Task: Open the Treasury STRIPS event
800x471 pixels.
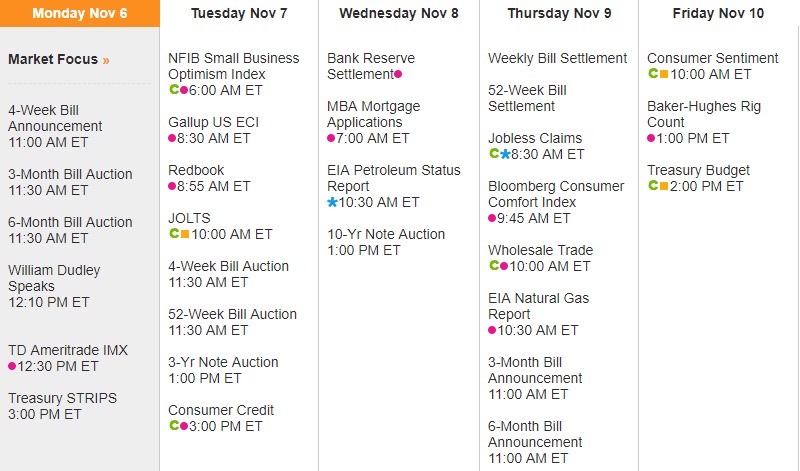Action: point(62,398)
